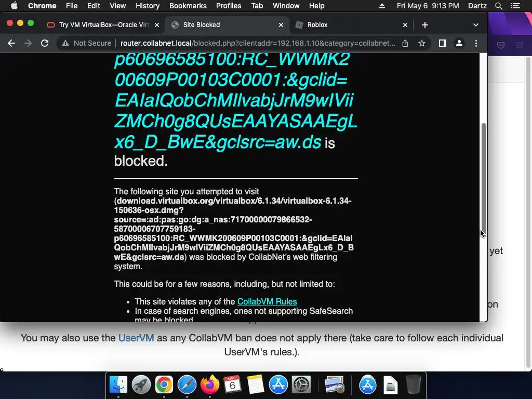Screen dimensions: 532x399
Task: Open the disk image file in Dock
Action: [391, 385]
